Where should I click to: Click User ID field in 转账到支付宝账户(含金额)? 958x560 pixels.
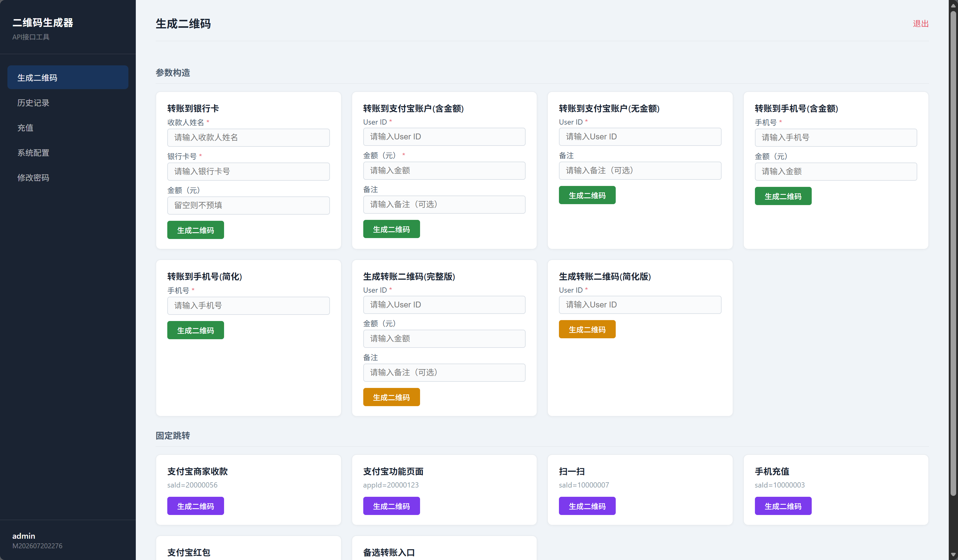[444, 137]
